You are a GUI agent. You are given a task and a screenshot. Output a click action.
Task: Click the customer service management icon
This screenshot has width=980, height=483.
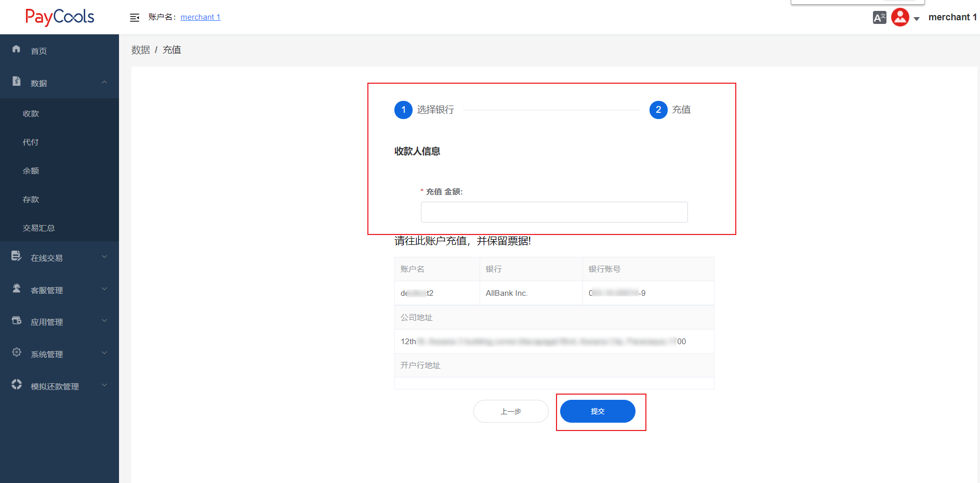(17, 288)
